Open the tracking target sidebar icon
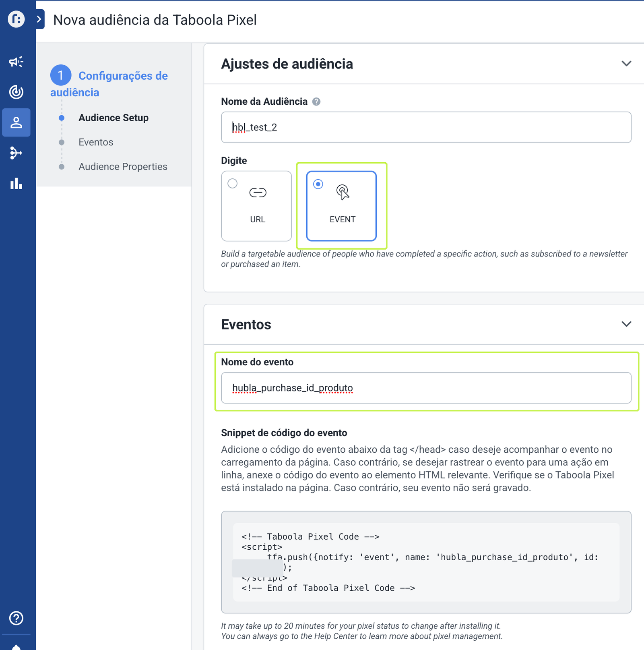The image size is (644, 650). click(x=16, y=92)
